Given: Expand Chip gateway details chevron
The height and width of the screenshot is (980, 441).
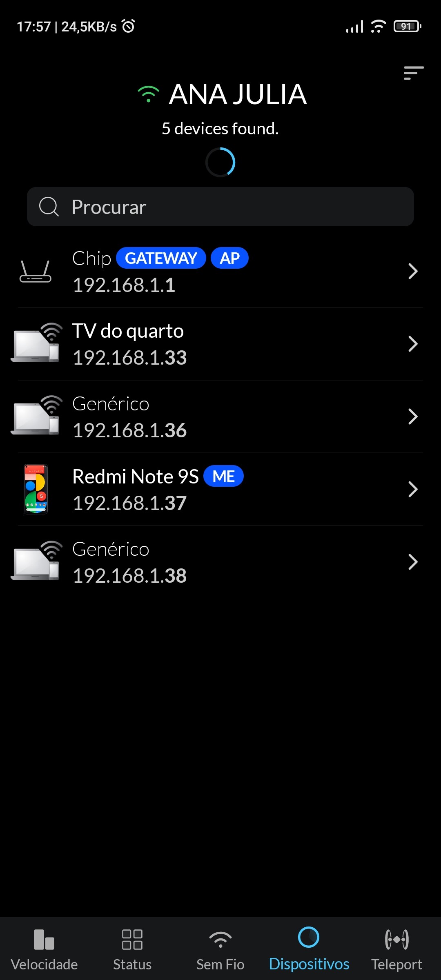Looking at the screenshot, I should coord(412,272).
